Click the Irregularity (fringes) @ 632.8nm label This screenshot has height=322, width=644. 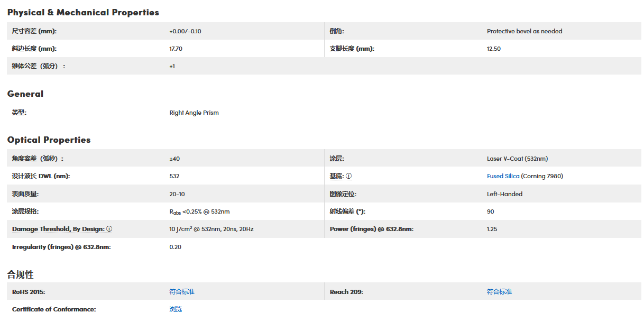(x=61, y=247)
